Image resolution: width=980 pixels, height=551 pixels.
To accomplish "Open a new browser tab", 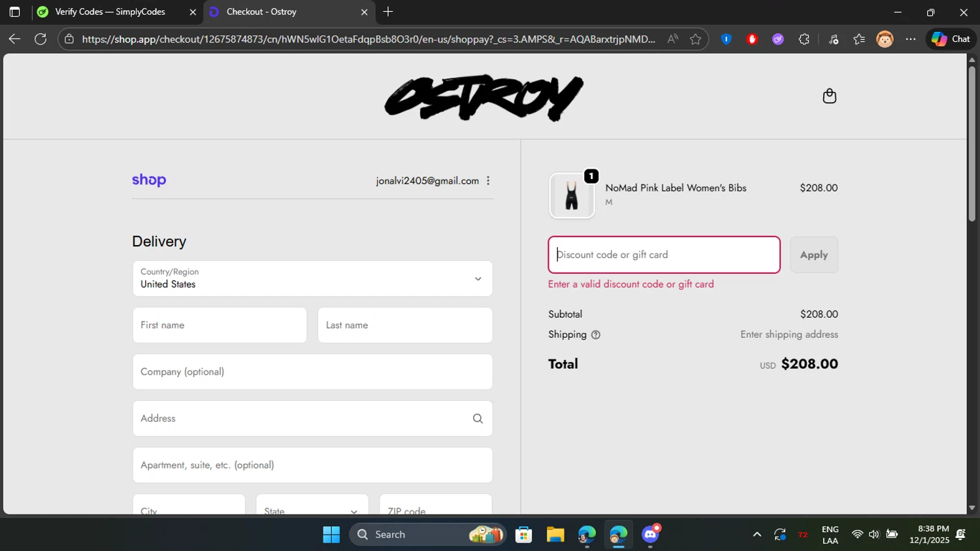I will (388, 12).
